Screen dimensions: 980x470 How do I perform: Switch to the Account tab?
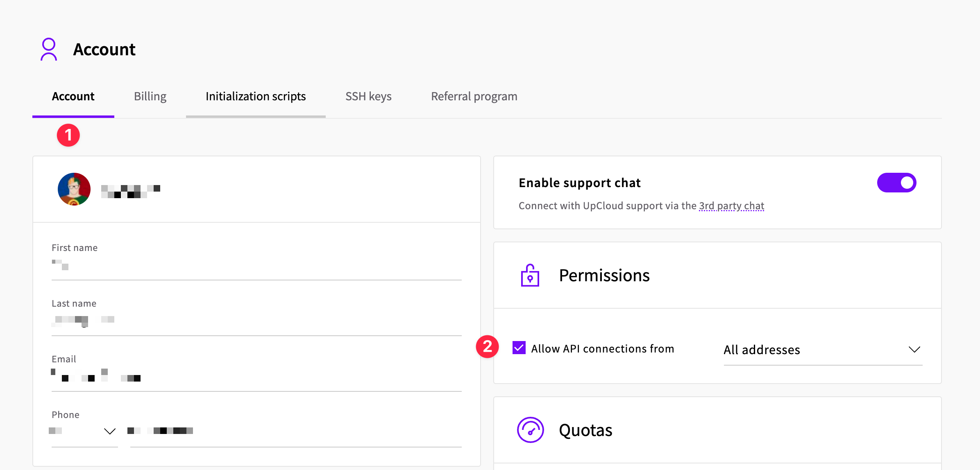pyautogui.click(x=73, y=97)
